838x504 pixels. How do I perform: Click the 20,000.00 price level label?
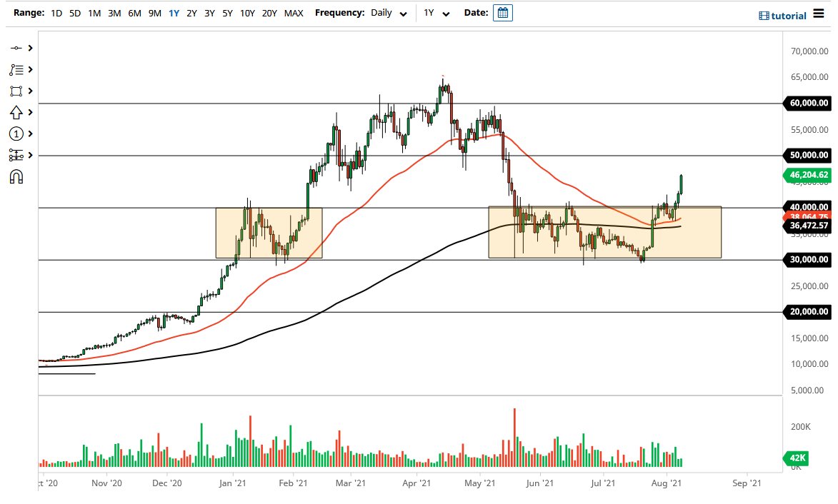[807, 312]
